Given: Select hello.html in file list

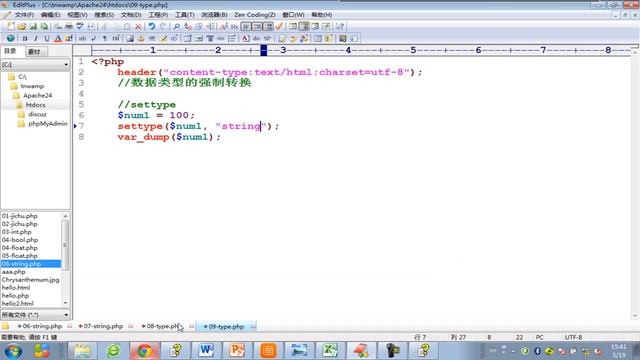Looking at the screenshot, I should pyautogui.click(x=16, y=287).
